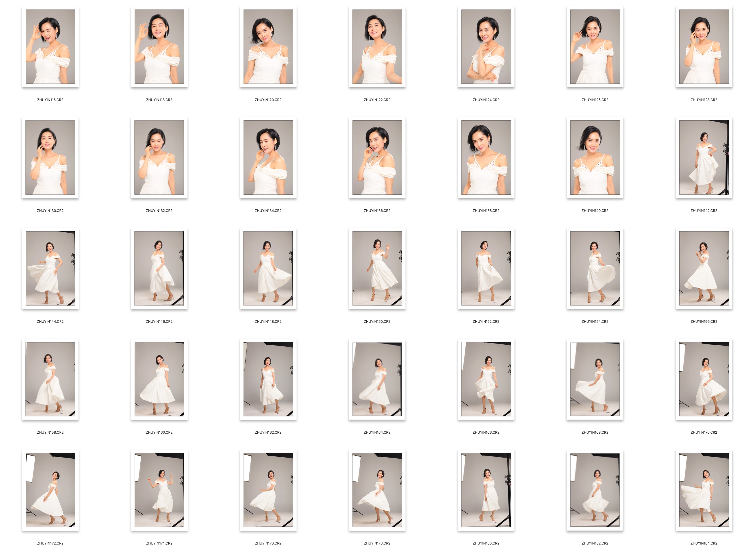Click the ZHUYIN180.CR2 filename label
The height and width of the screenshot is (550, 756).
click(486, 543)
